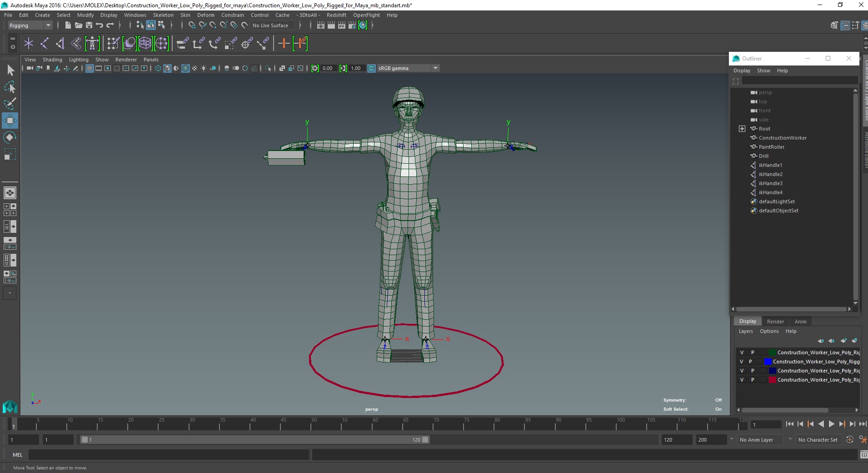Viewport: 868px width, 473px height.
Task: Activate the Rotate tool
Action: tap(10, 137)
